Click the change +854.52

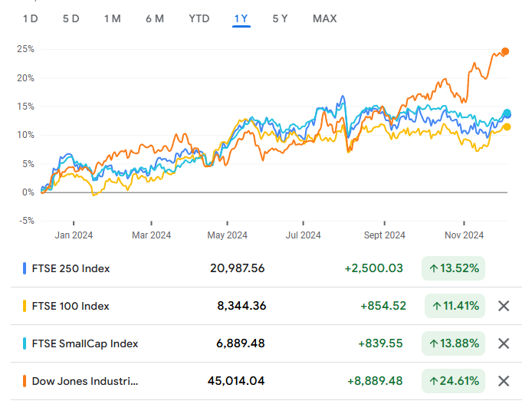click(x=383, y=306)
